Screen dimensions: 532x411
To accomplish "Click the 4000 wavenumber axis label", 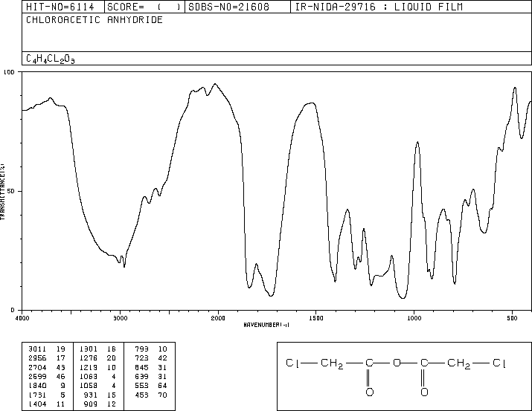I will tap(22, 318).
